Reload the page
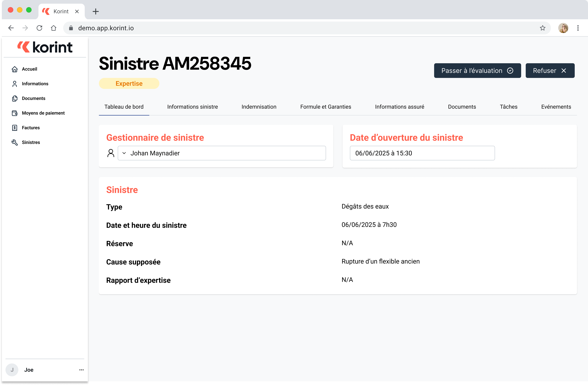The height and width of the screenshot is (385, 588). point(39,28)
